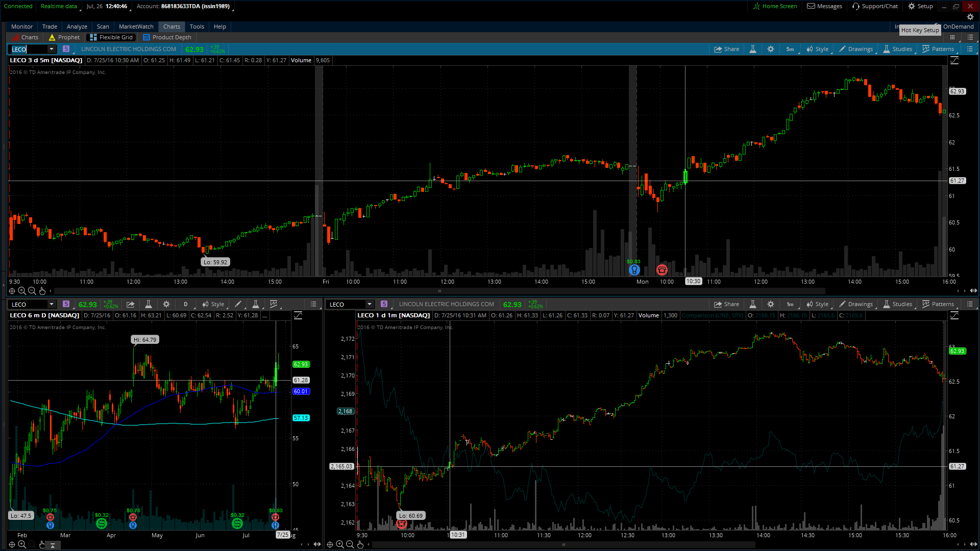Click the Home Screen link
980x551 pixels.
tap(775, 6)
